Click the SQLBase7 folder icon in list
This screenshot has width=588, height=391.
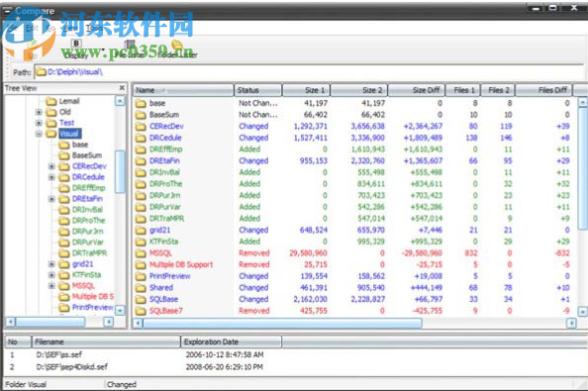[x=141, y=311]
